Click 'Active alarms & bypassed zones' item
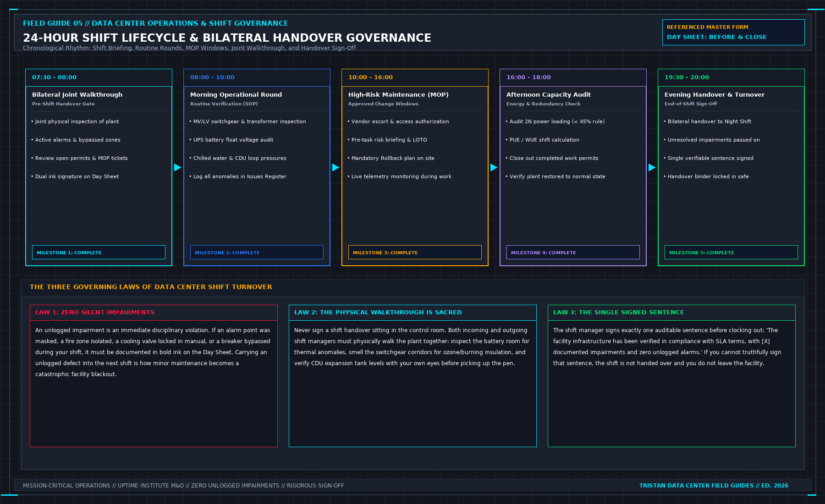 (x=76, y=140)
